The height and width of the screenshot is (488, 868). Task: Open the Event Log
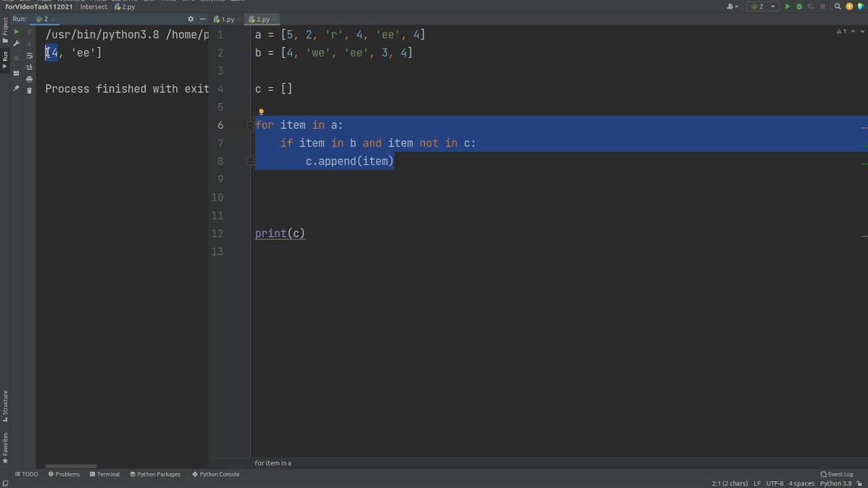click(837, 474)
